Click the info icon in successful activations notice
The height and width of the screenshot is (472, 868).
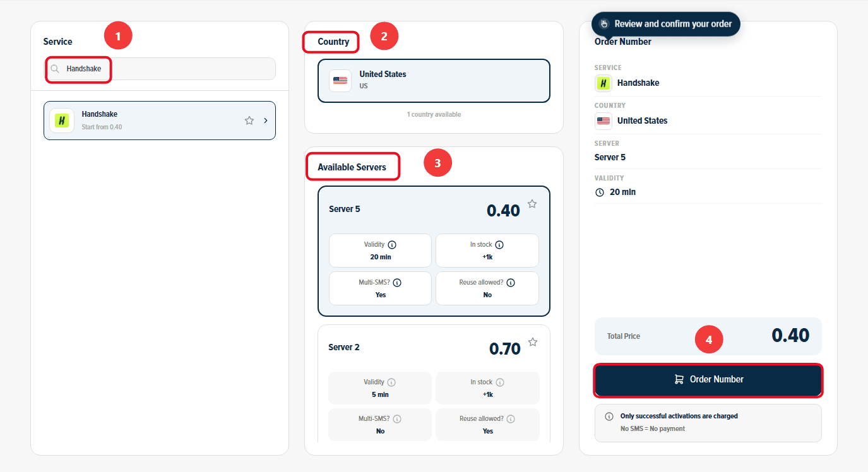click(x=609, y=416)
